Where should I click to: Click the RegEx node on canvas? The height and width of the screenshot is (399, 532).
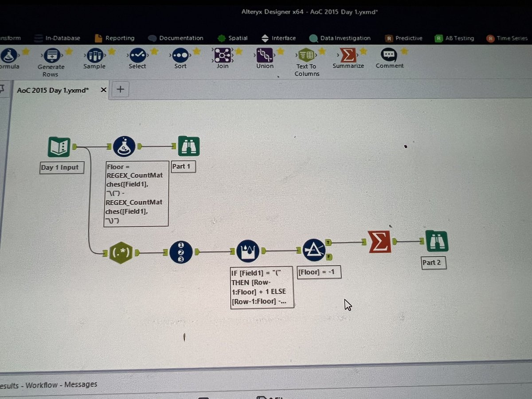(121, 253)
